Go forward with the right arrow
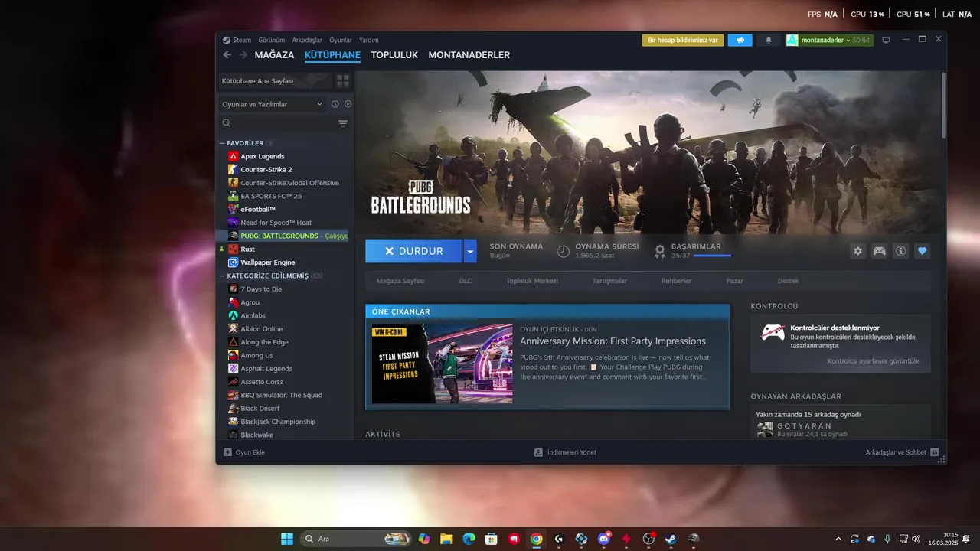This screenshot has height=551, width=980. click(243, 55)
